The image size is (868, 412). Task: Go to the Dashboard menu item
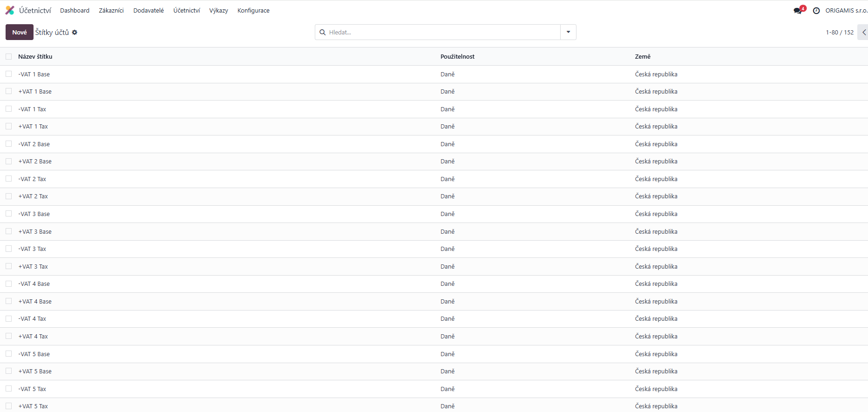(x=75, y=11)
